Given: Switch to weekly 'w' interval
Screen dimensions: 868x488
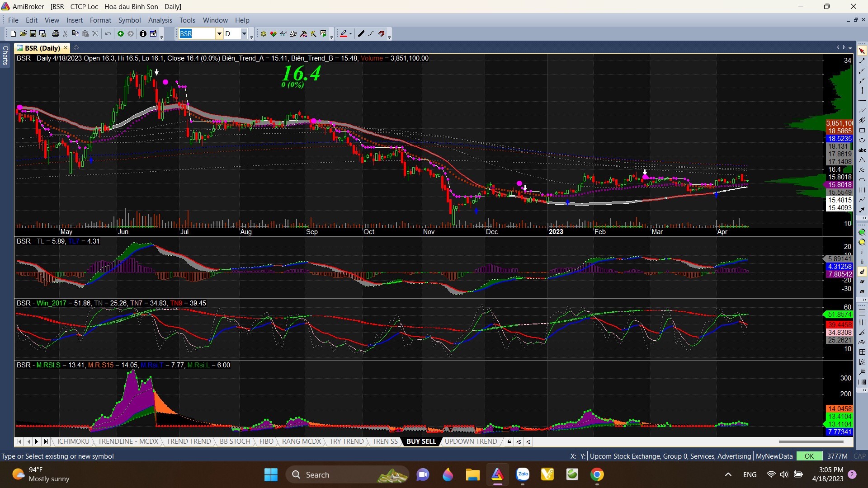Looking at the screenshot, I should click(x=862, y=282).
